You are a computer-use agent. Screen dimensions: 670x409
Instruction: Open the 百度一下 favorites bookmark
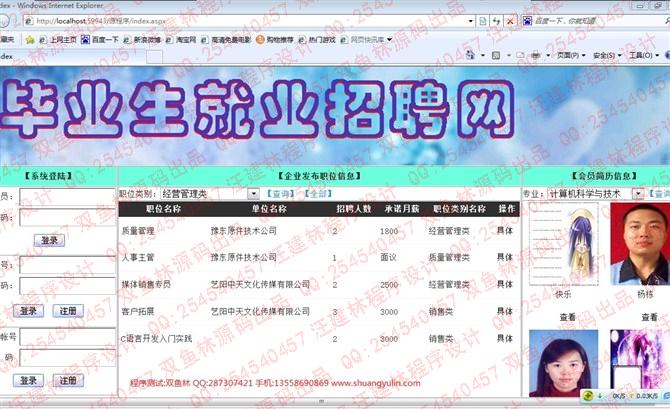tap(100, 40)
